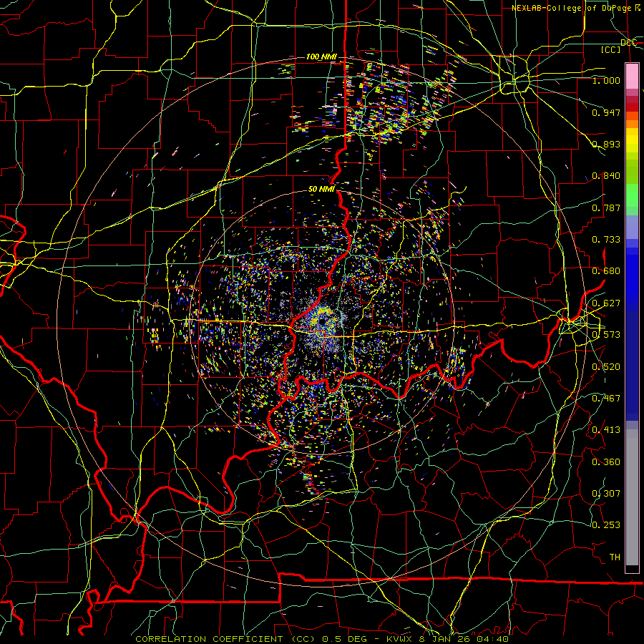Select the 0.627 value on the color scale
The height and width of the screenshot is (644, 644).
(x=606, y=303)
